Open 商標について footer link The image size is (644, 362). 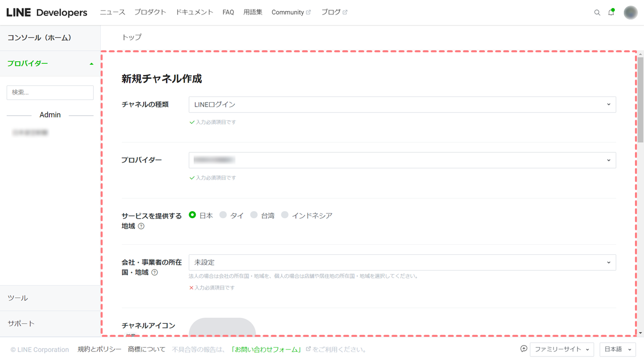pos(146,349)
